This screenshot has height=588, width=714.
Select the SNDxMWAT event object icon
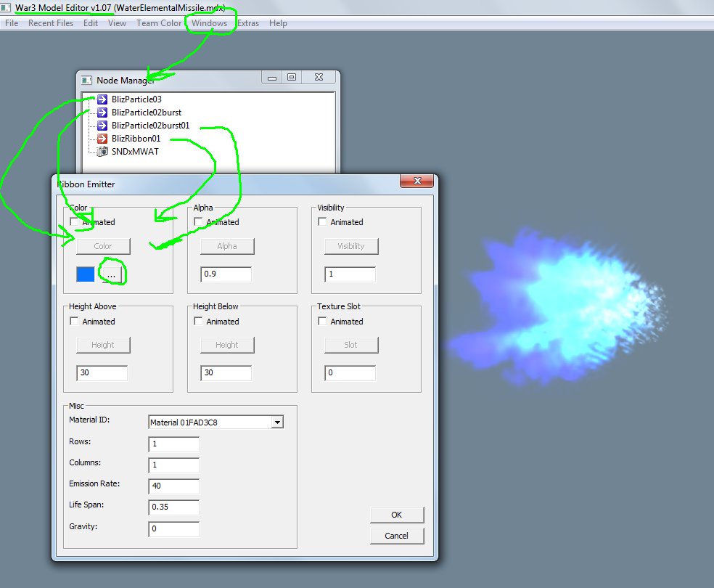(x=102, y=151)
